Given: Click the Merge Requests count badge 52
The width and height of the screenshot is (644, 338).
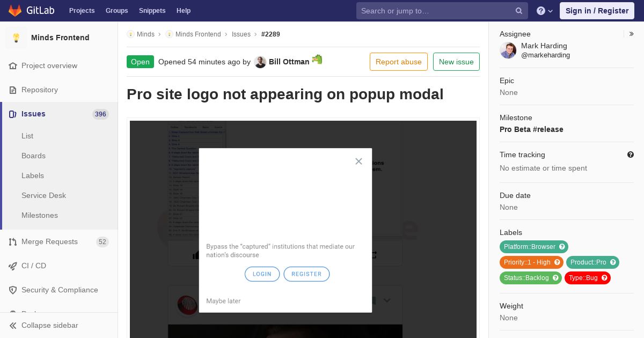Looking at the screenshot, I should (102, 242).
